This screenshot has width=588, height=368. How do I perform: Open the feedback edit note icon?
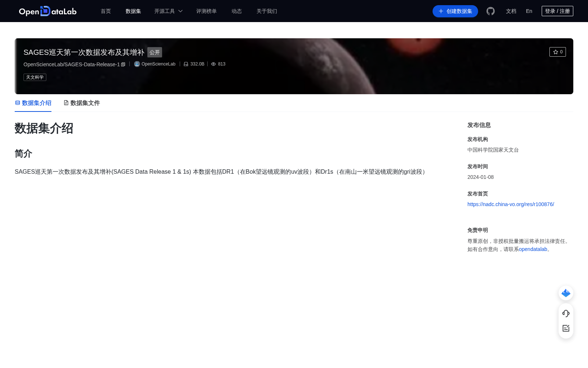coord(566,328)
